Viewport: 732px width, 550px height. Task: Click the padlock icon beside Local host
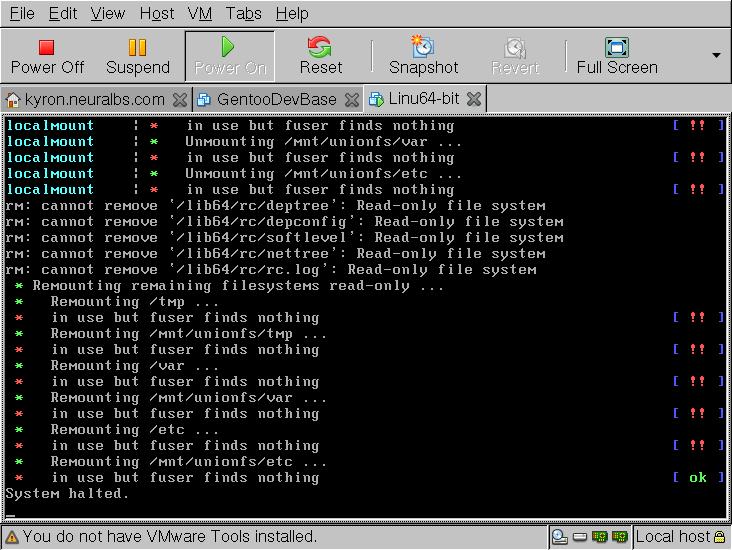(721, 537)
